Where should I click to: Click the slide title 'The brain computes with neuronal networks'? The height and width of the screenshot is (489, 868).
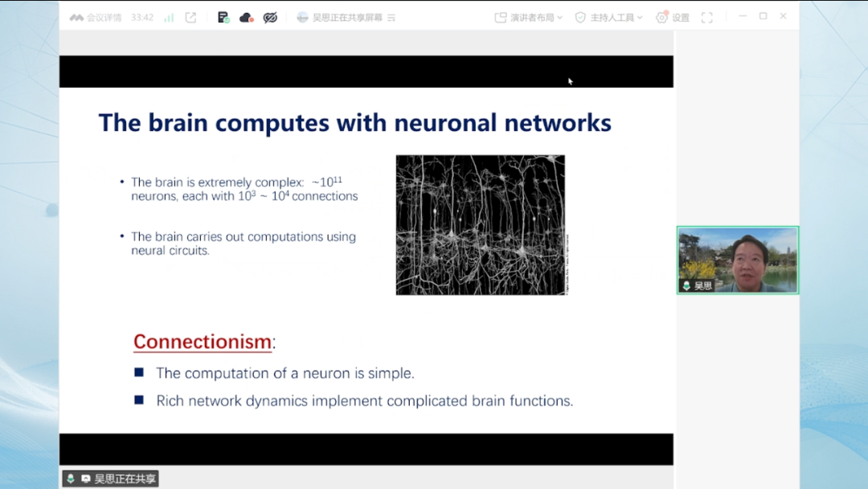coord(355,122)
